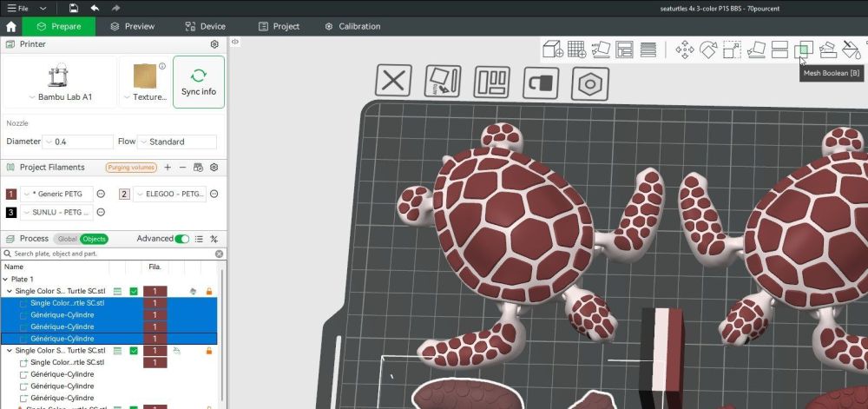
Task: Select the Scale tool
Action: pos(732,49)
